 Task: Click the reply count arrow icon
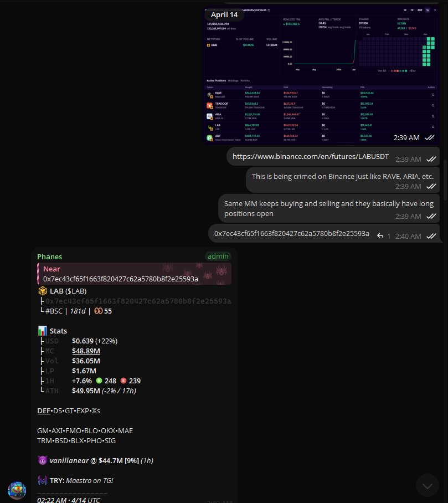pyautogui.click(x=380, y=236)
